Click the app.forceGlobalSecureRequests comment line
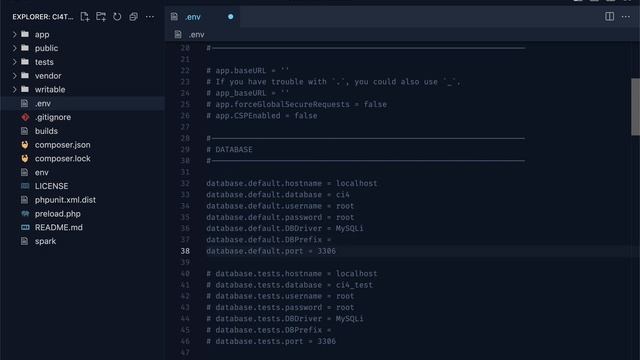This screenshot has height=360, width=640. point(296,104)
